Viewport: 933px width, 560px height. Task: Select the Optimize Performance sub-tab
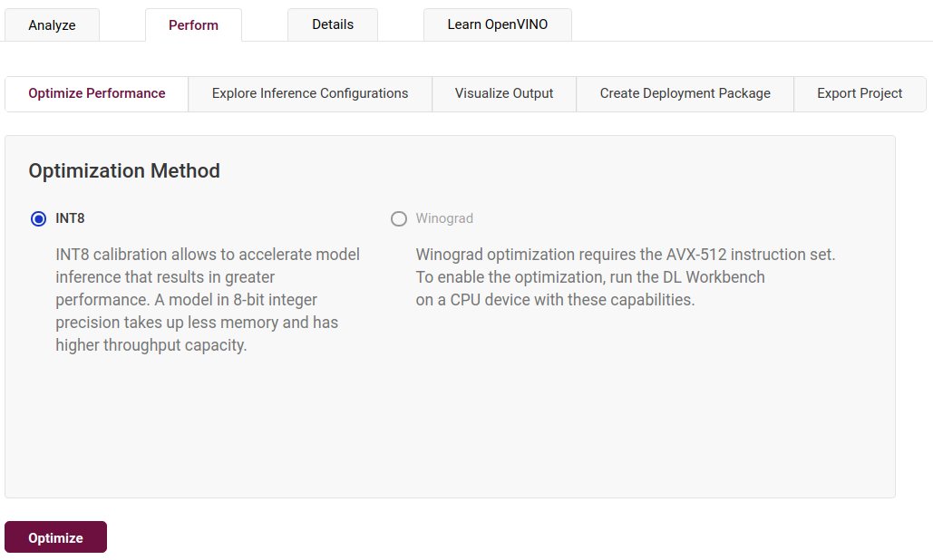click(97, 93)
